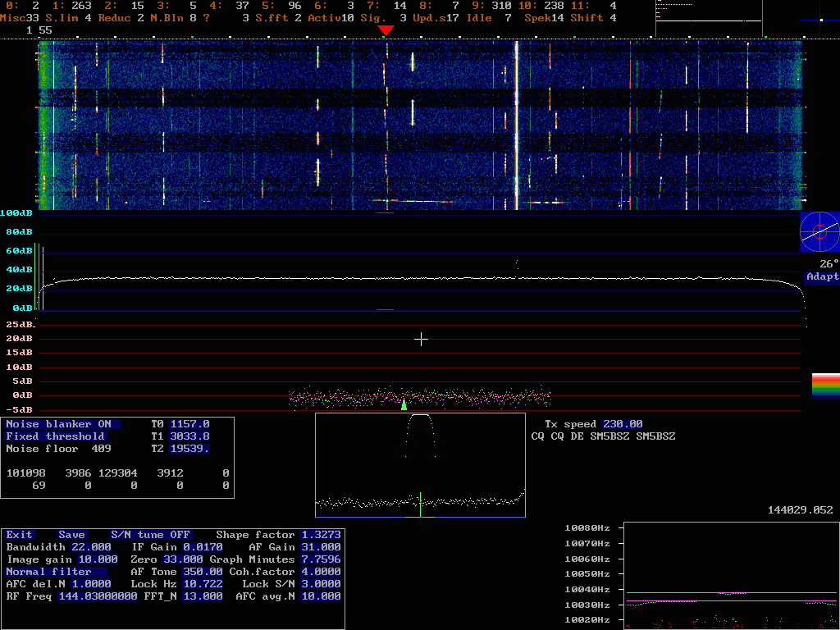Change the AF Gain value 31.000
The height and width of the screenshot is (630, 840).
pos(321,547)
